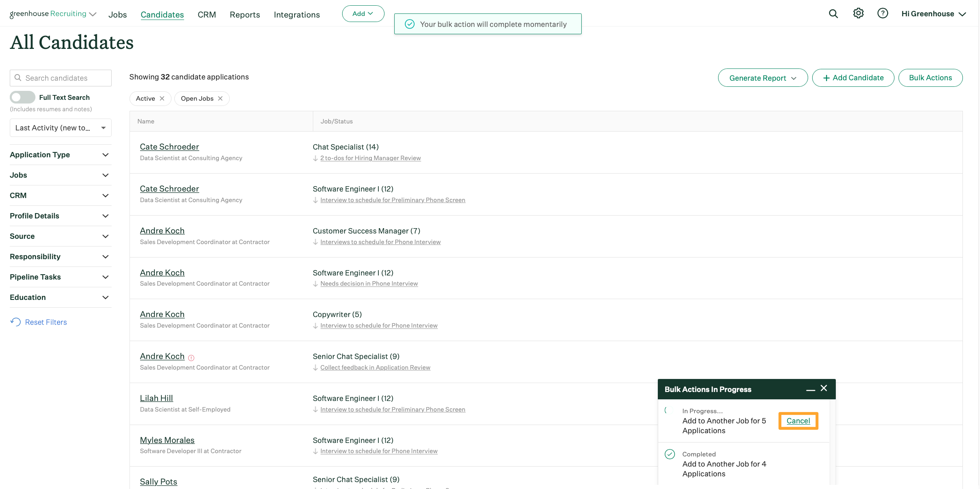Minimize the Bulk Actions In Progress panel
Image resolution: width=980 pixels, height=489 pixels.
[x=811, y=390]
